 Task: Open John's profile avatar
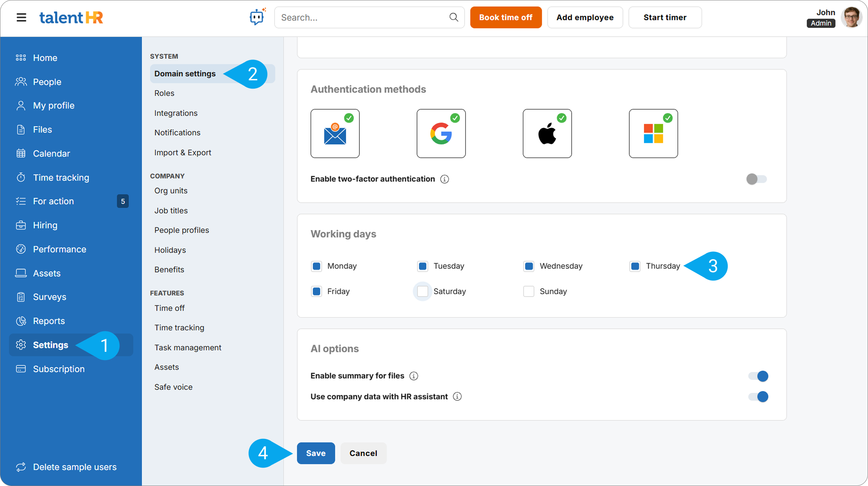click(x=851, y=17)
